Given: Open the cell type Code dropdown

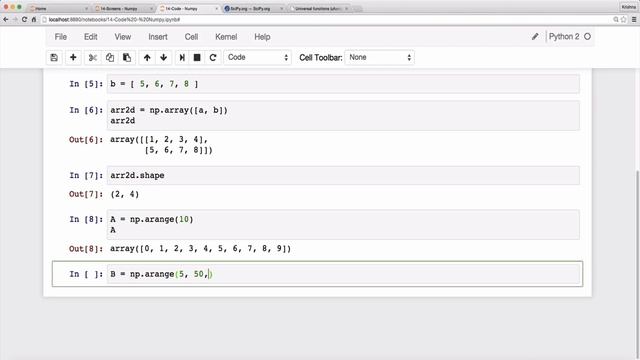Looking at the screenshot, I should coord(257,58).
